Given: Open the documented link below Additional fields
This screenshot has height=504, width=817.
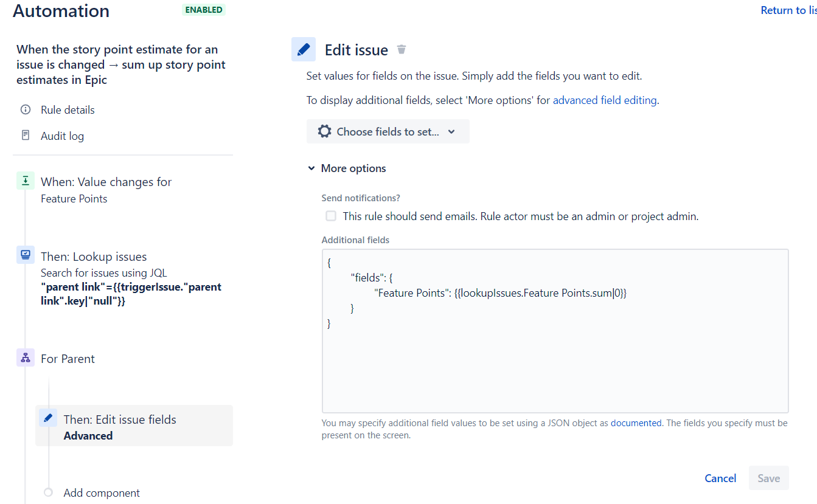Looking at the screenshot, I should point(636,423).
